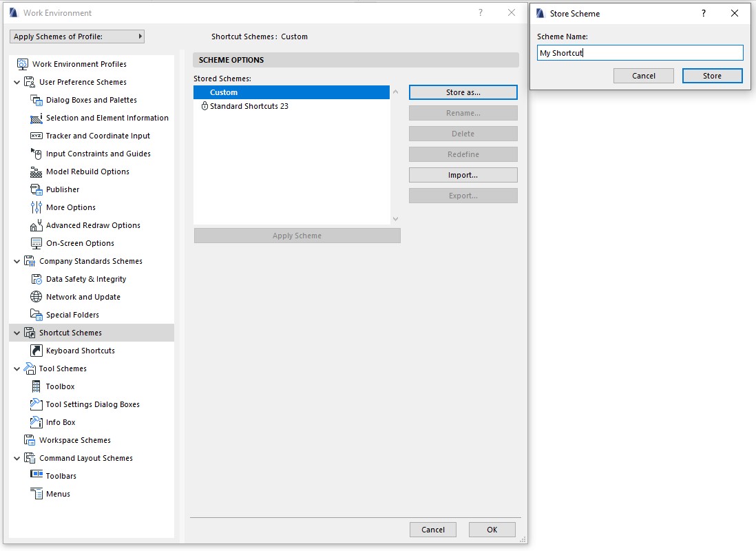Click Cancel in the Store Scheme dialog

click(644, 76)
